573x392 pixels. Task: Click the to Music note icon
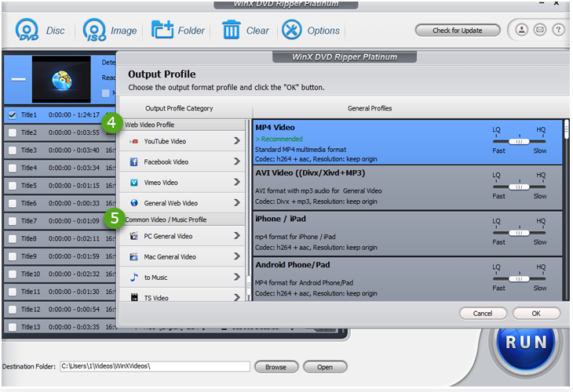click(x=134, y=278)
